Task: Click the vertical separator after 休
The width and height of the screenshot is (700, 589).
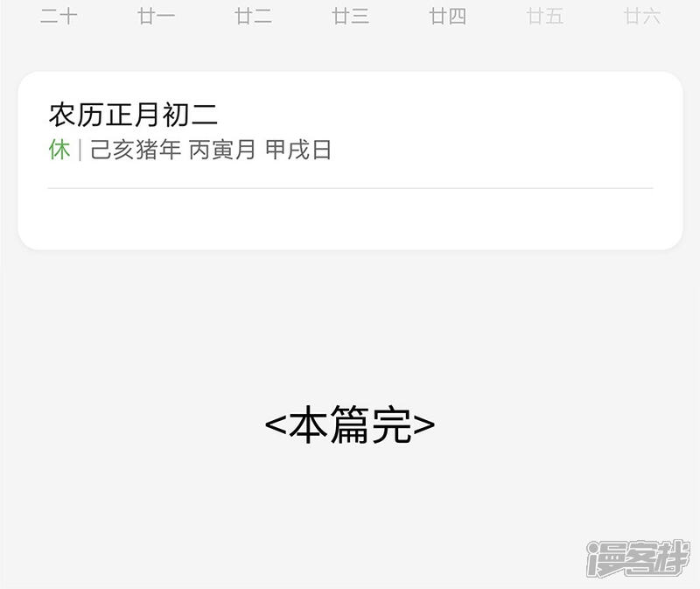Action: coord(80,150)
